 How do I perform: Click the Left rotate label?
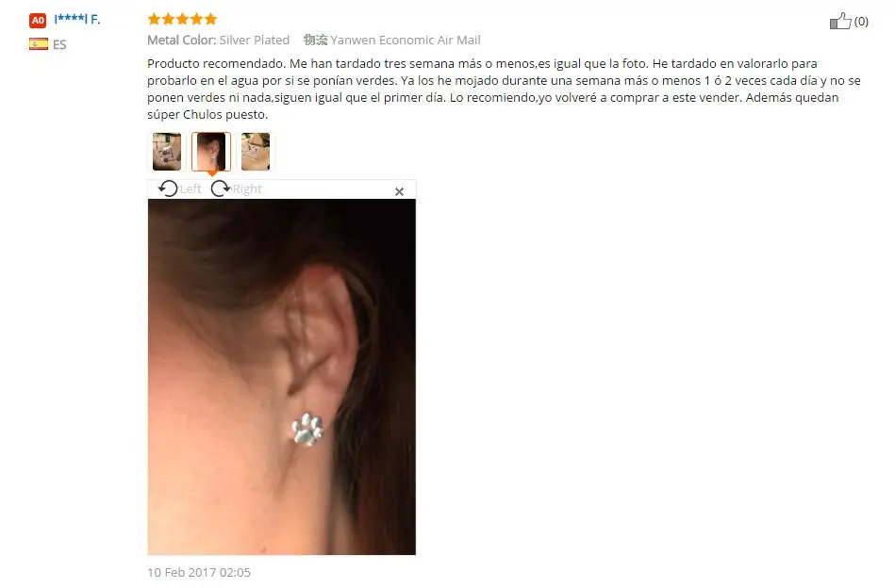[191, 188]
